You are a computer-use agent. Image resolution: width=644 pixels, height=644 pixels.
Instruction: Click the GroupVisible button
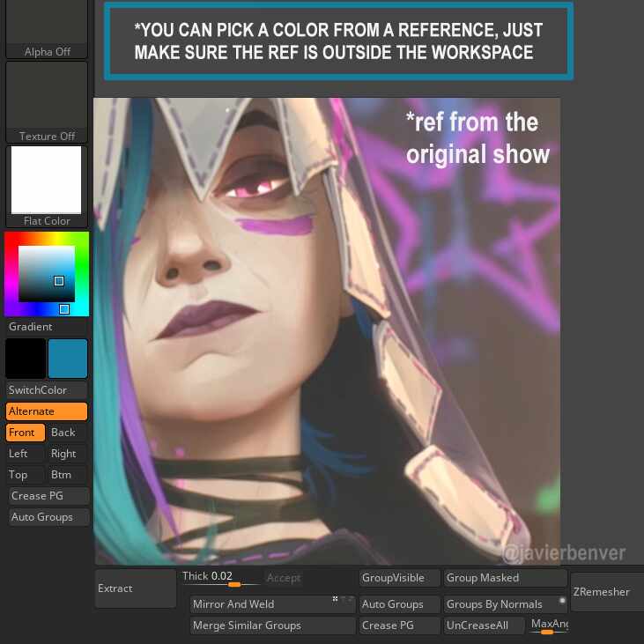(x=399, y=578)
